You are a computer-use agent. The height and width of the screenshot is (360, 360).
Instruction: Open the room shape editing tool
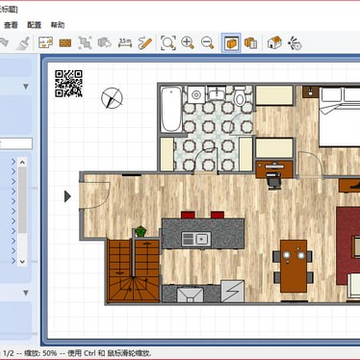46,43
